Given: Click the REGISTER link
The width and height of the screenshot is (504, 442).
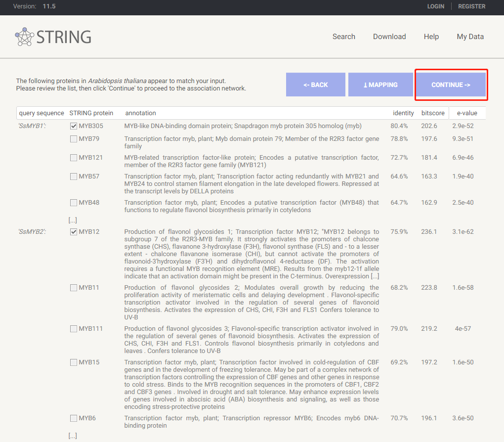Looking at the screenshot, I should (x=472, y=6).
